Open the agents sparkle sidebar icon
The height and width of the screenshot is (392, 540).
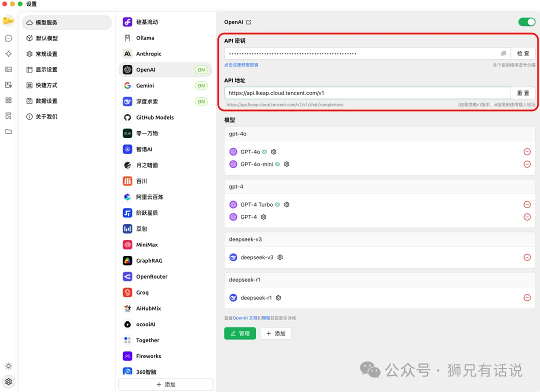click(8, 53)
